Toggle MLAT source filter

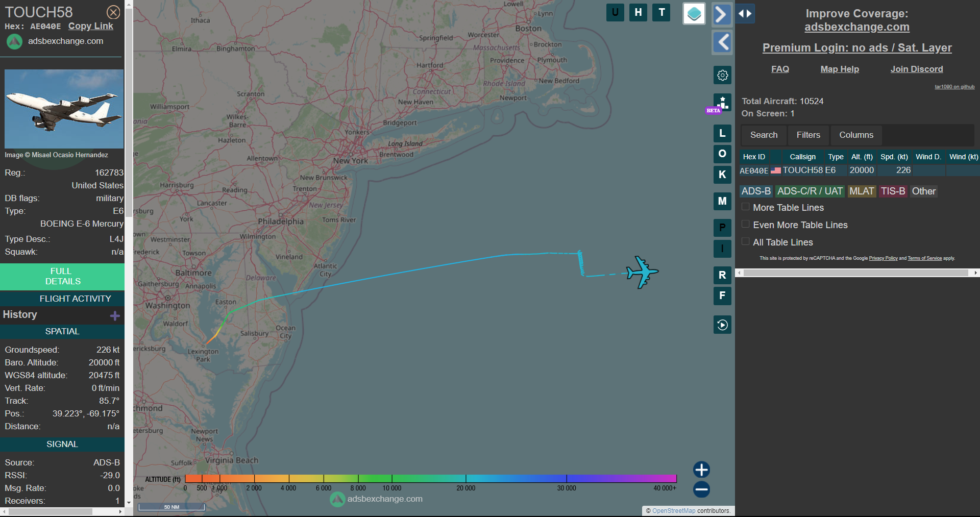point(862,191)
